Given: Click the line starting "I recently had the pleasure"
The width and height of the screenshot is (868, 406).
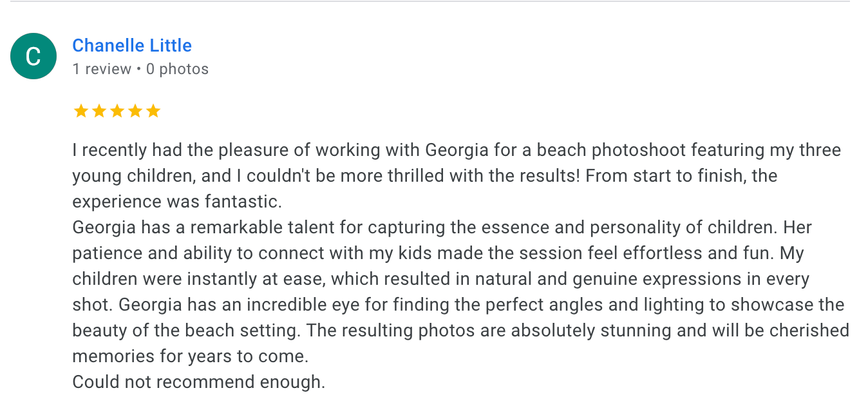Looking at the screenshot, I should pos(457,150).
